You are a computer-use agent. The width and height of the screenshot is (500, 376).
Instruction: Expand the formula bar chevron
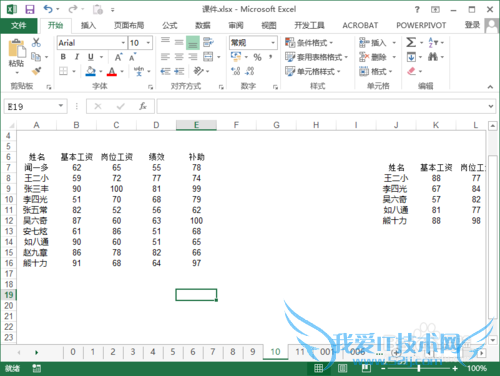(x=491, y=106)
